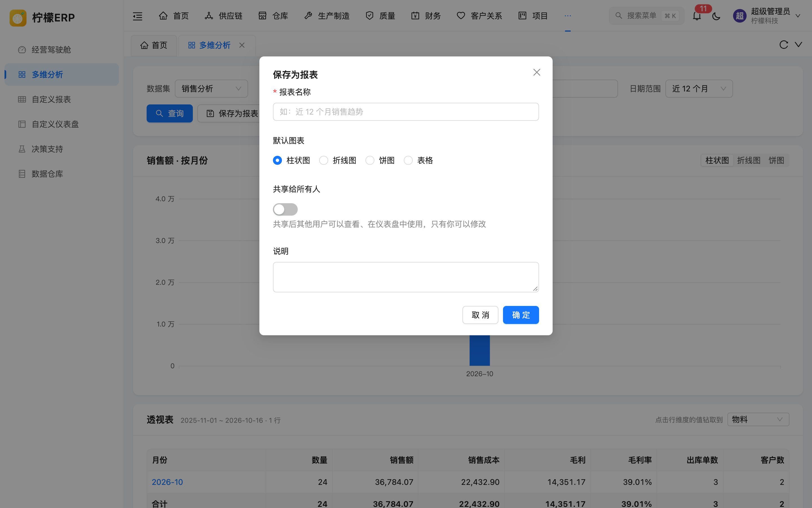Open the 数据集 销售分析 dropdown
Image resolution: width=812 pixels, height=508 pixels.
211,89
